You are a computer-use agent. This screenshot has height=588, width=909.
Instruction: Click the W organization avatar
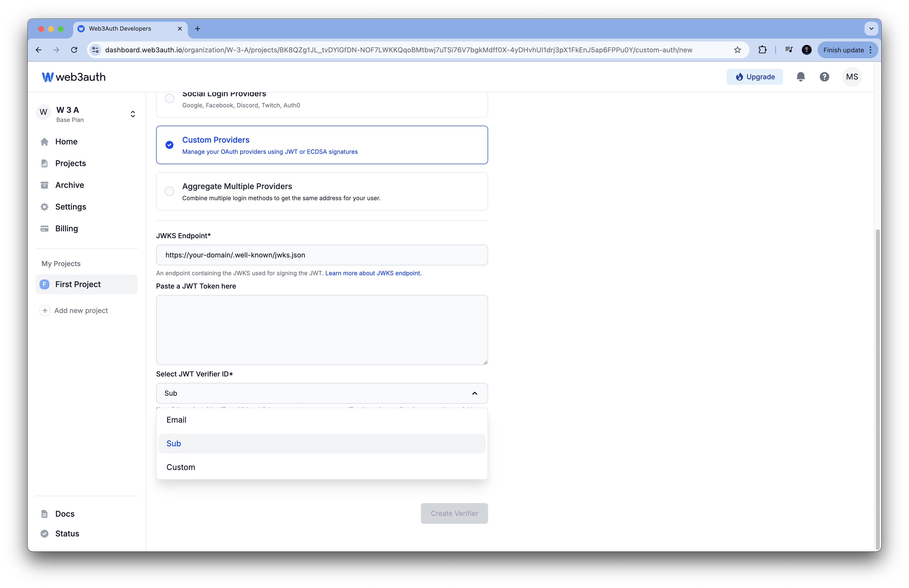click(43, 112)
